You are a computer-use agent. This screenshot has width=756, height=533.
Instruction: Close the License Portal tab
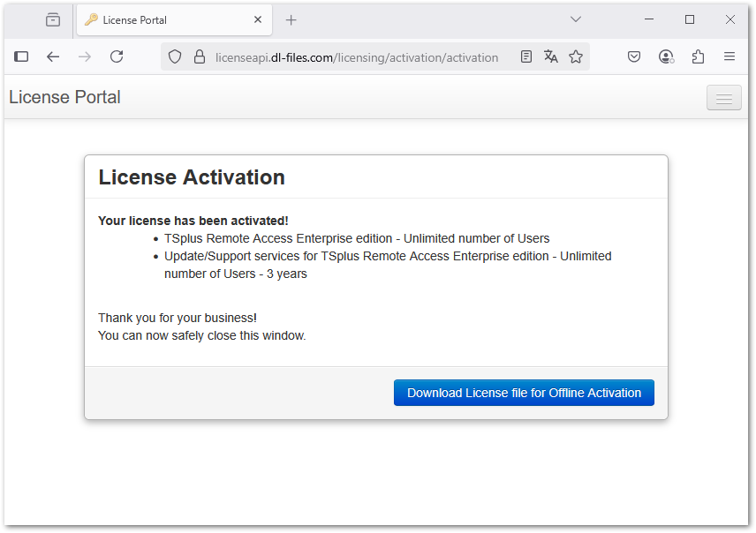[x=258, y=19]
